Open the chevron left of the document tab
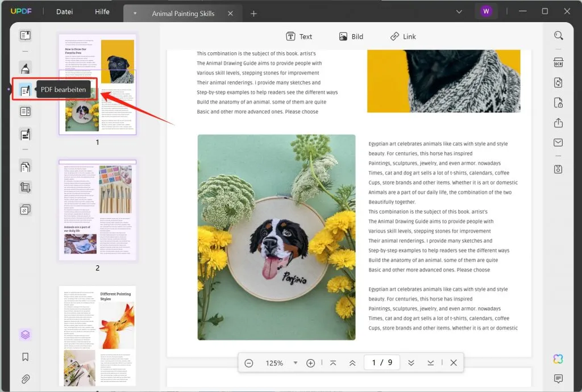This screenshot has width=582, height=392. point(135,11)
